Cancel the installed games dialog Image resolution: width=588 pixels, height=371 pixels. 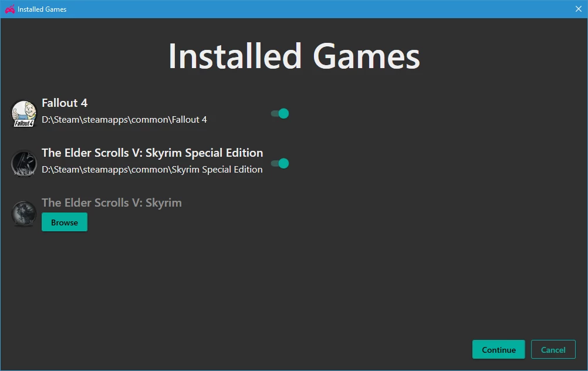click(x=553, y=350)
